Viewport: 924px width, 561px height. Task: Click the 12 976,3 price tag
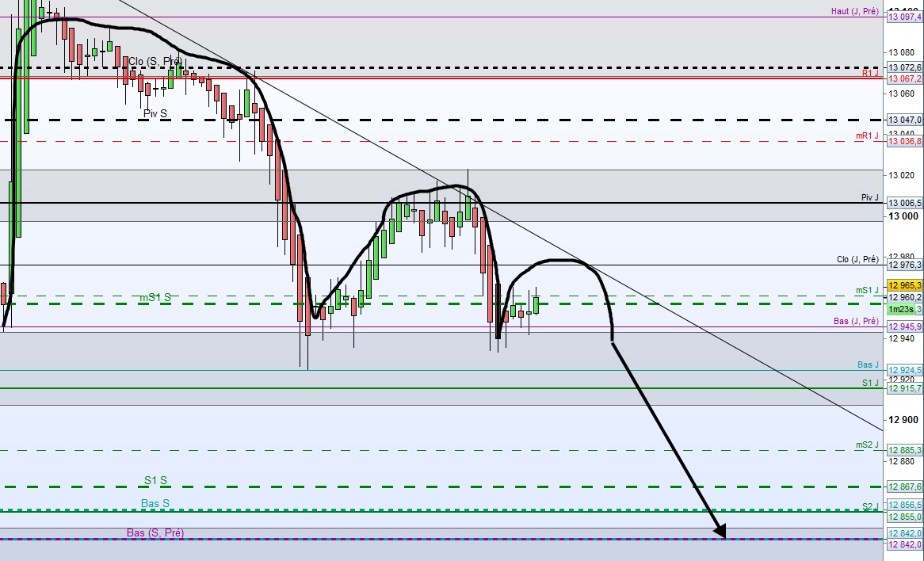(904, 265)
